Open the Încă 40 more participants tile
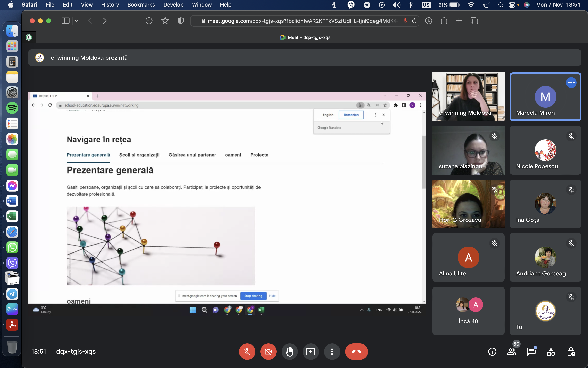Image resolution: width=588 pixels, height=368 pixels. 468,311
